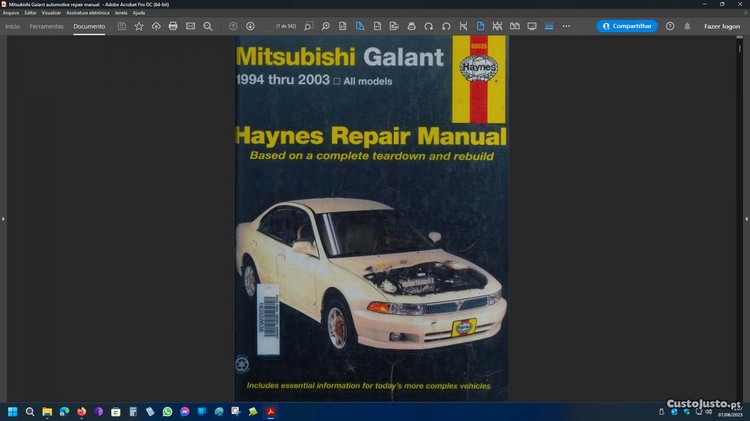Send document by email envelope icon
The image size is (750, 421).
pos(190,26)
